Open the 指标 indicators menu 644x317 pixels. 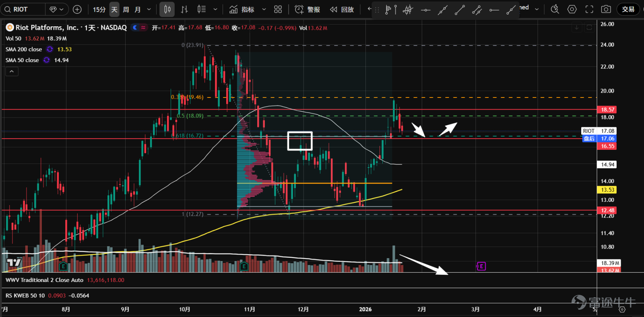point(242,9)
